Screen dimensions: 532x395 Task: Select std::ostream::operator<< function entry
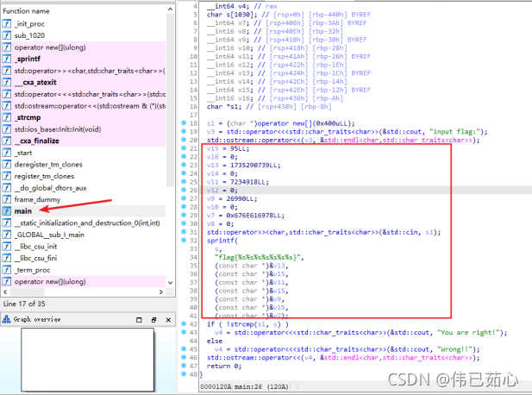(x=90, y=106)
